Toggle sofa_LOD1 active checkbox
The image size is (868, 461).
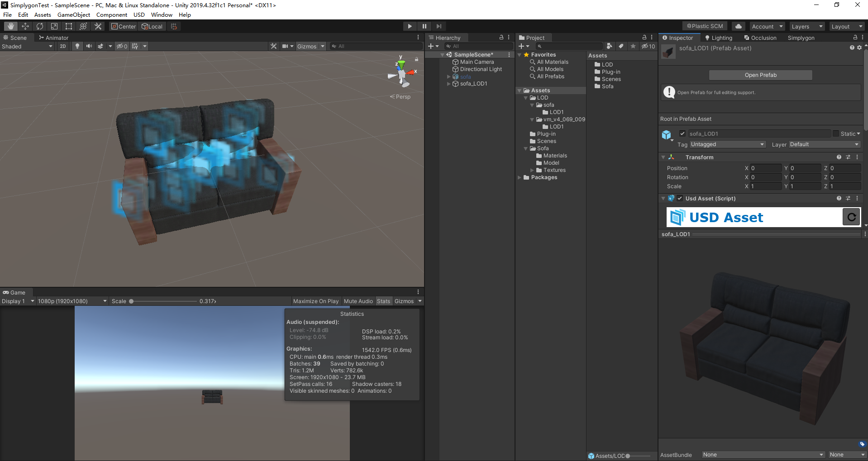[682, 133]
